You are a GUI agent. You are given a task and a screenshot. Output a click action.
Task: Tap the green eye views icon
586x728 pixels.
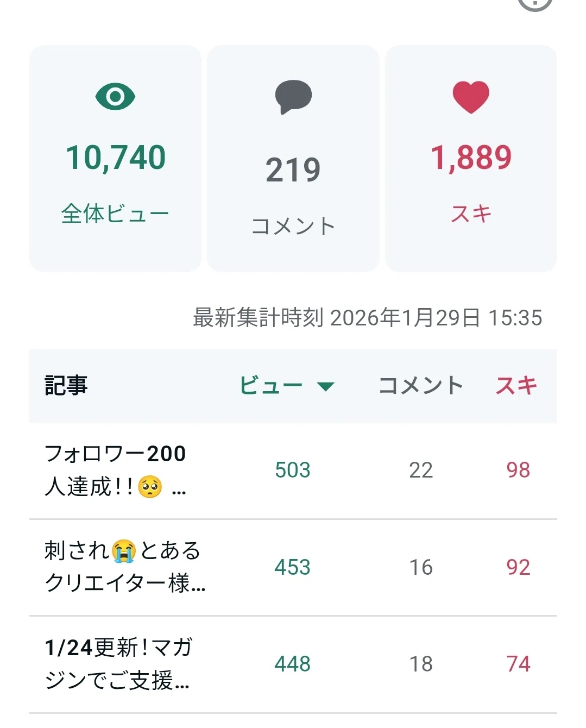click(115, 97)
